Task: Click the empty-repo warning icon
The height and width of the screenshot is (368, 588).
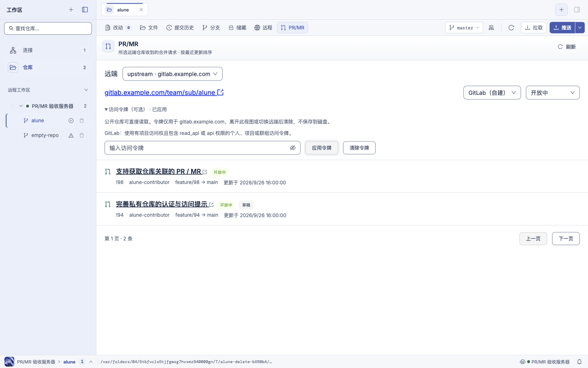Action: [71, 135]
